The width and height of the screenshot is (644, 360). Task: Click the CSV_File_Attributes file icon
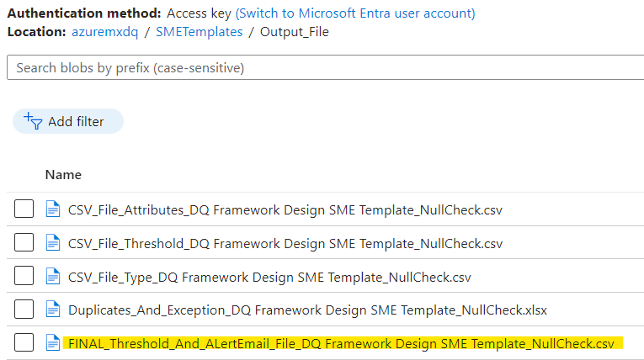[x=52, y=209]
